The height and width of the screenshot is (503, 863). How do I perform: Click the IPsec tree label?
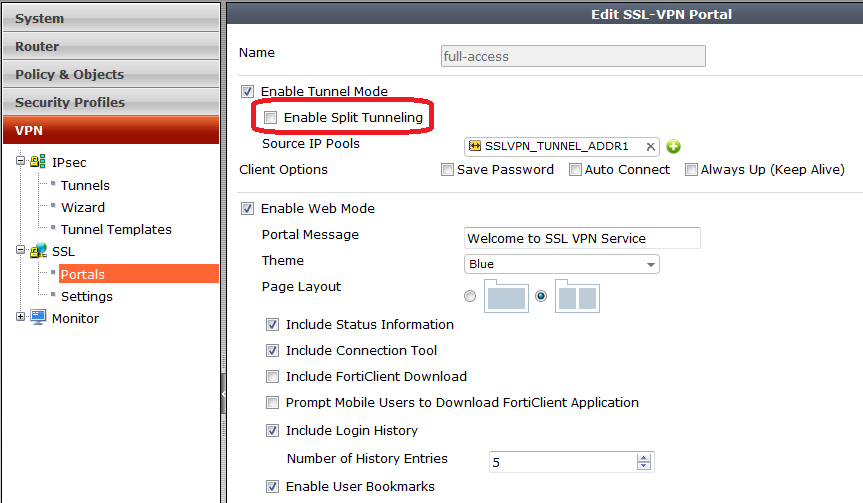(69, 163)
